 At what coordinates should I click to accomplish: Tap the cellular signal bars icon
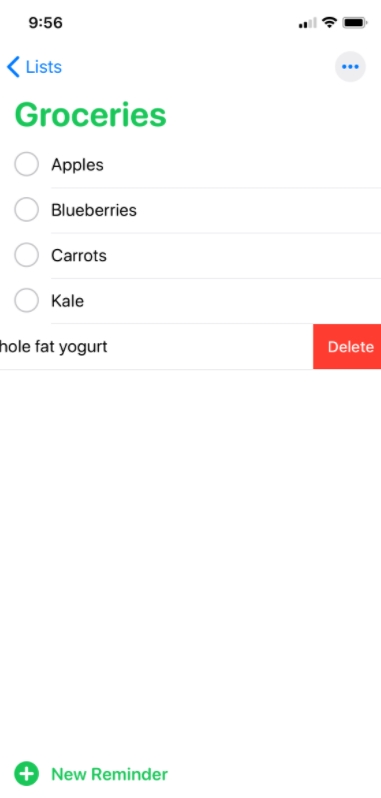(307, 23)
